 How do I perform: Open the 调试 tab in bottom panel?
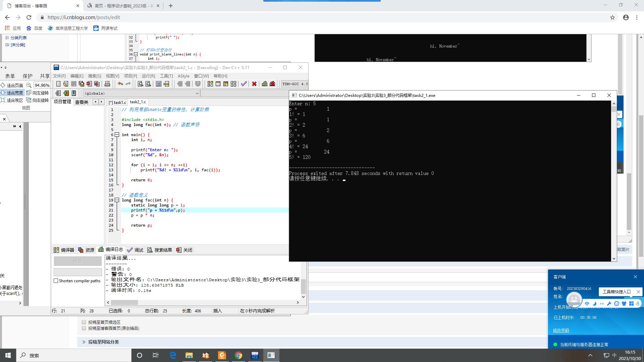tap(136, 250)
